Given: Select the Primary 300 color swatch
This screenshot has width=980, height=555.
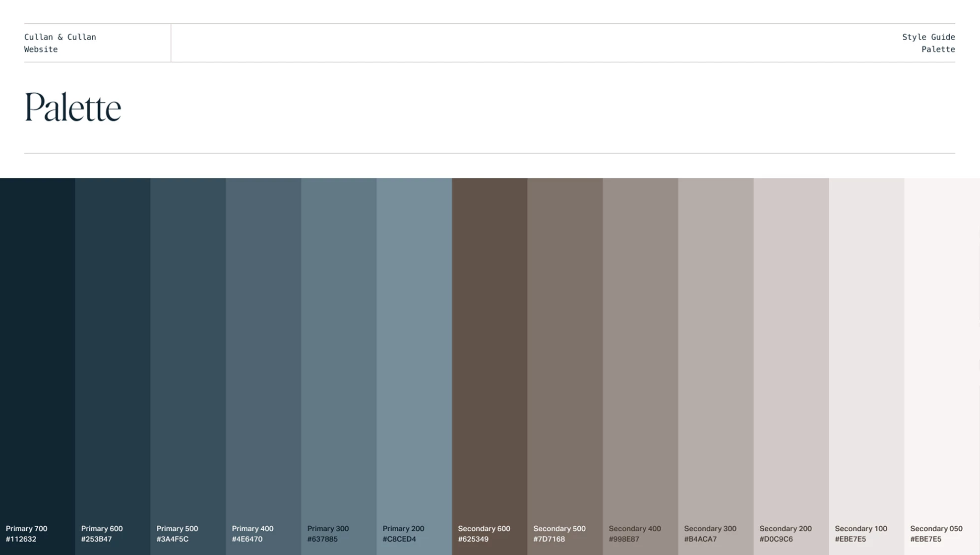Looking at the screenshot, I should [339, 347].
